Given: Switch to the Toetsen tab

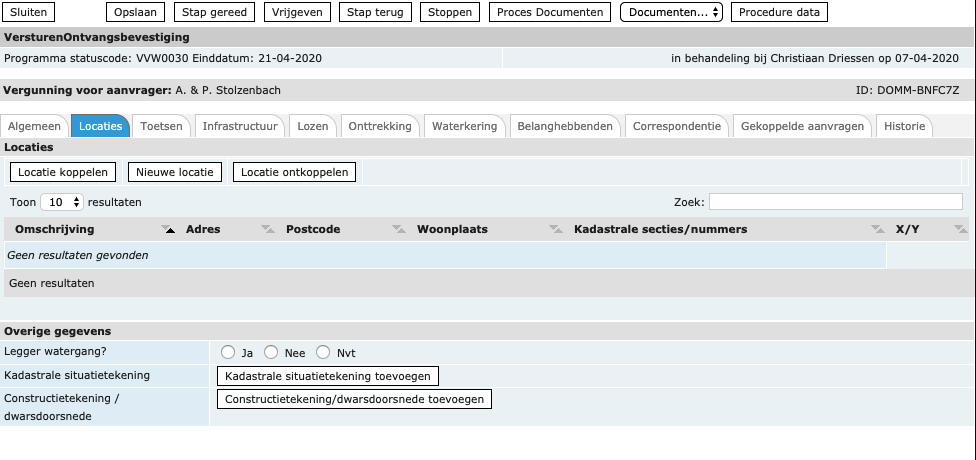Looking at the screenshot, I should pyautogui.click(x=161, y=127).
